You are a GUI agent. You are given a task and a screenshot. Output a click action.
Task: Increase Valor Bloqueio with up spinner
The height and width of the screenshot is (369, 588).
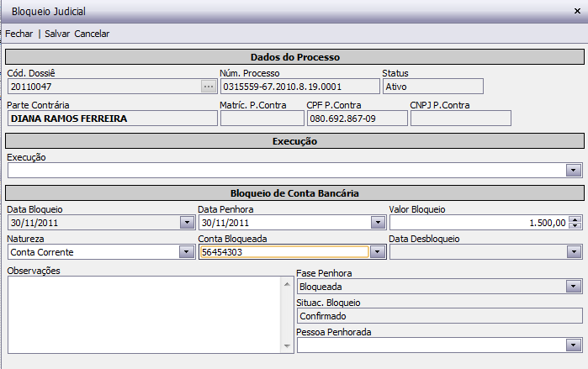[575, 219]
